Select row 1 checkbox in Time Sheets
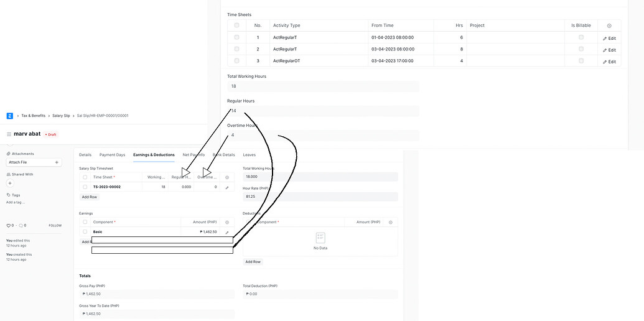Viewport: 644px width, 321px height. tap(236, 37)
